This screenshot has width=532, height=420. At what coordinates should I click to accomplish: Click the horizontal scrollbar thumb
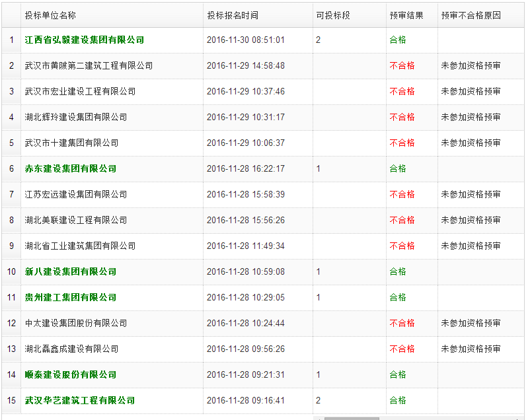(x=352, y=419)
